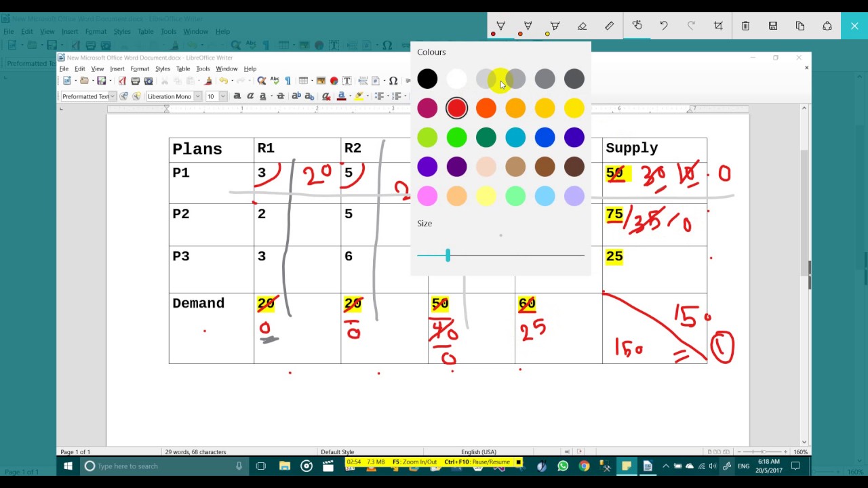Choose the orange colour swatch

486,108
